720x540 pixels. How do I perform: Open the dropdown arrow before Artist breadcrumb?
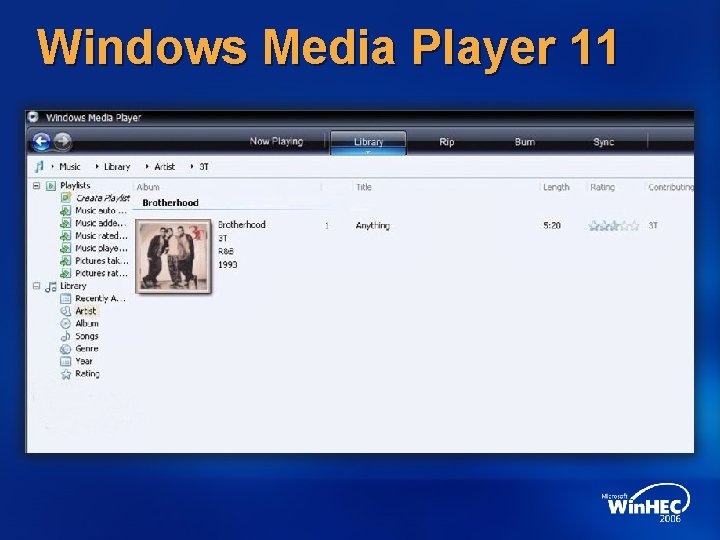147,167
